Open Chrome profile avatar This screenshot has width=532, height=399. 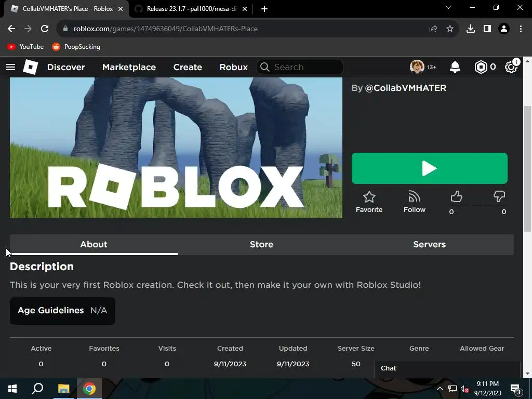point(504,29)
